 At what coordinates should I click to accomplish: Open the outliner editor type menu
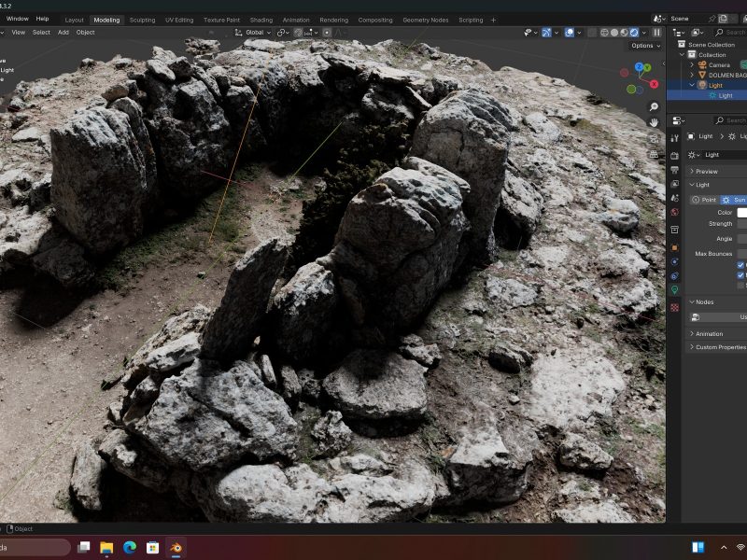tap(679, 33)
